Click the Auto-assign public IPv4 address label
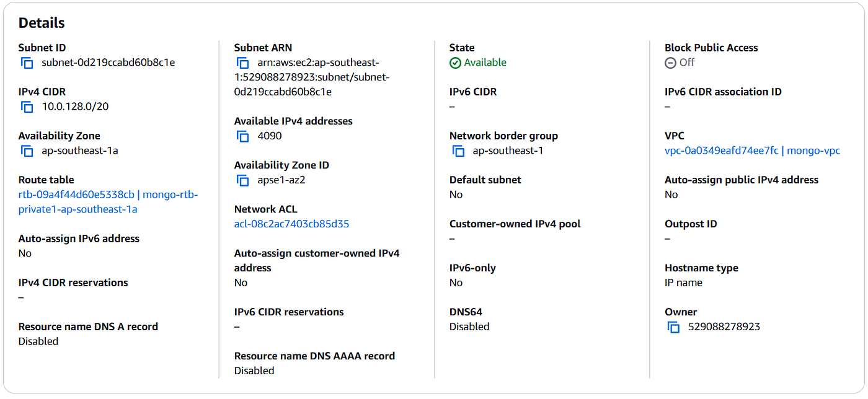The height and width of the screenshot is (399, 868). (742, 180)
